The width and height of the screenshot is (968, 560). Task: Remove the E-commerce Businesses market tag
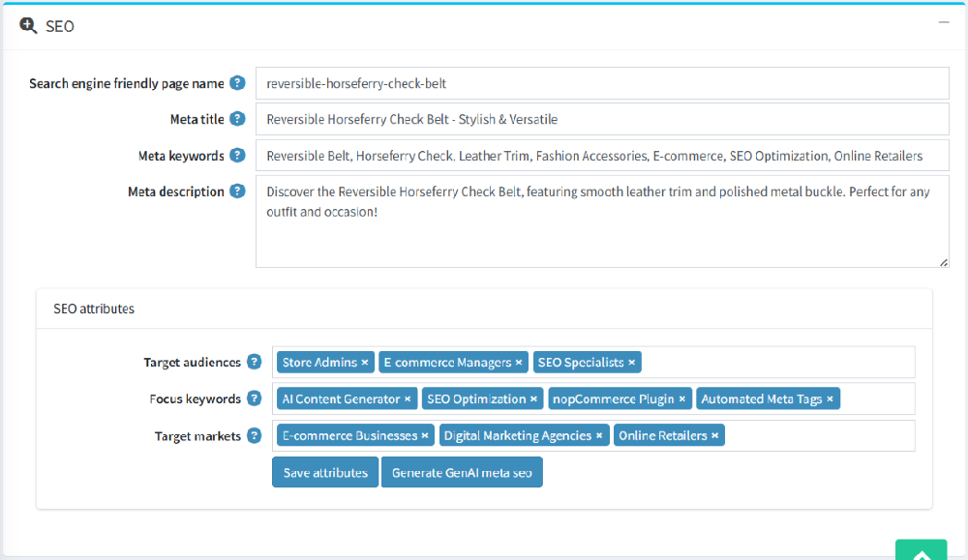tap(424, 435)
